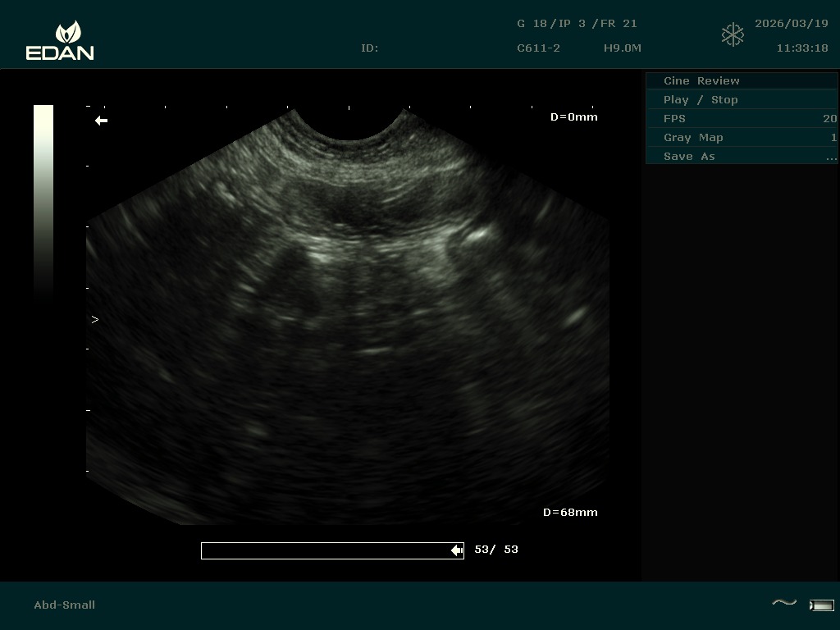
Task: Click the arrow at the cine bar end
Action: (x=457, y=550)
